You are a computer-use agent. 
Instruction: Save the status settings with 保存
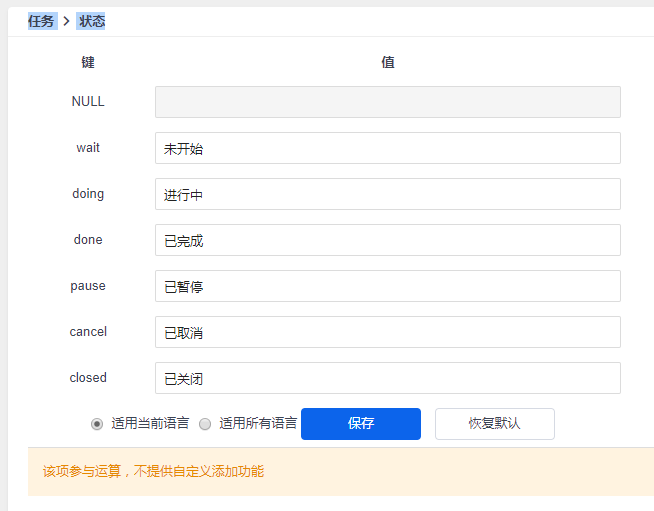click(x=361, y=424)
